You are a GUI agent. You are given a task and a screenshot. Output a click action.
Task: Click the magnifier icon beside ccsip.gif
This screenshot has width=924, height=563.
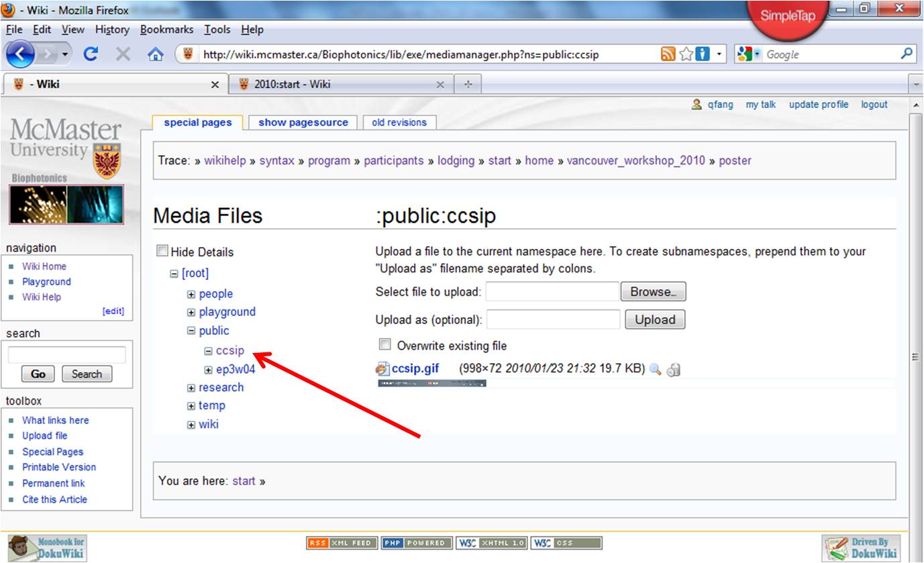(656, 370)
